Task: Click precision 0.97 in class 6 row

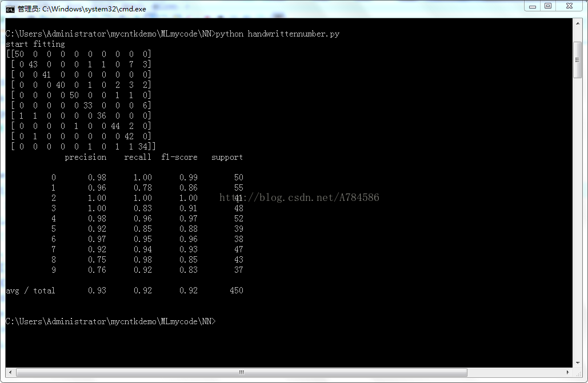Action: 97,239
